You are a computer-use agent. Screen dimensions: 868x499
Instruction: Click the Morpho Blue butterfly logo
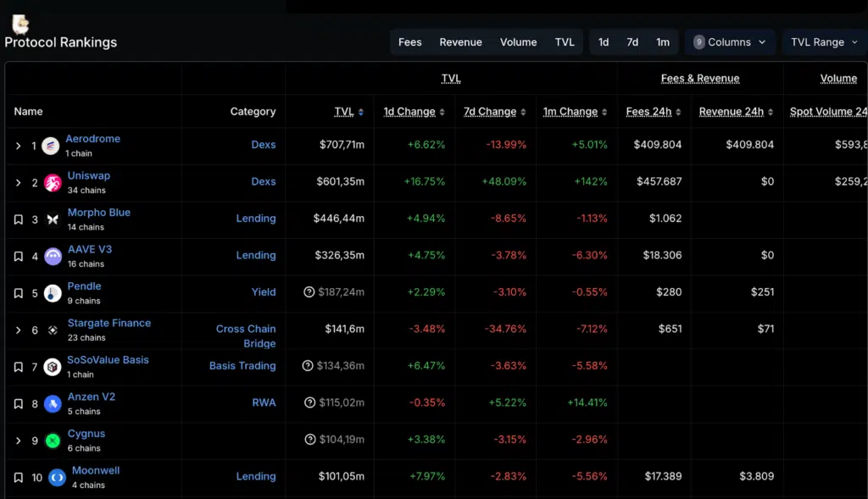53,219
